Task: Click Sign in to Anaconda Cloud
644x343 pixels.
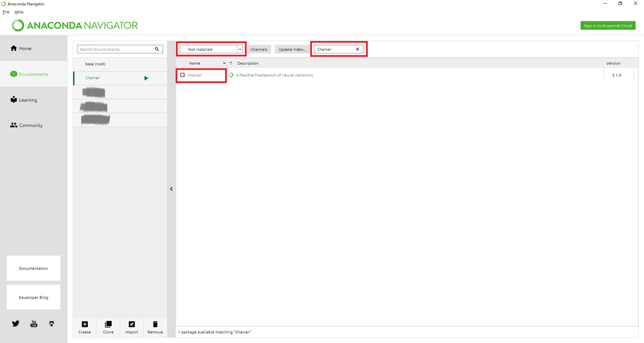Action: 608,25
